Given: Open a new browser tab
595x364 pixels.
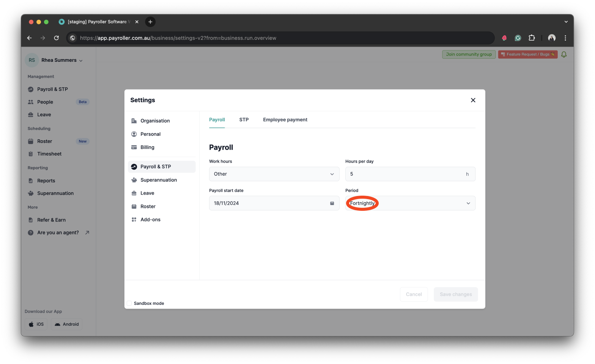Looking at the screenshot, I should (150, 22).
